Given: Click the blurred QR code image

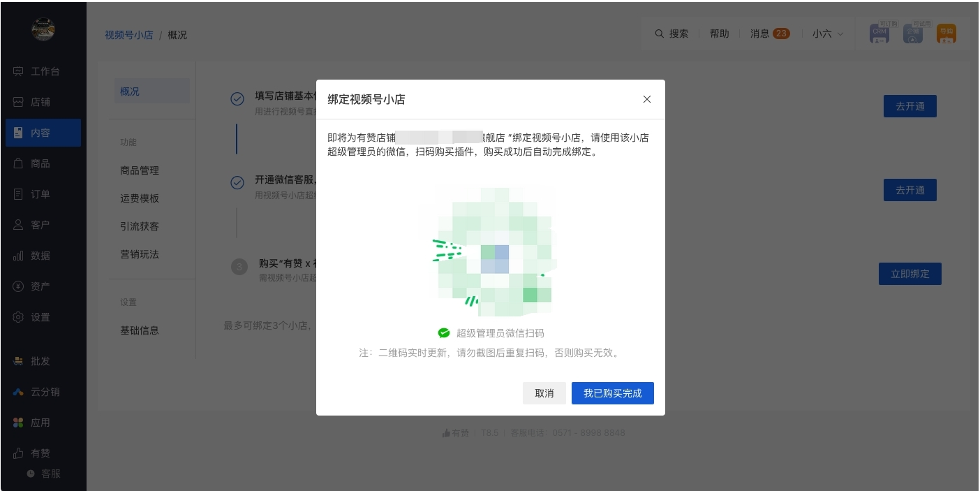Looking at the screenshot, I should point(494,251).
